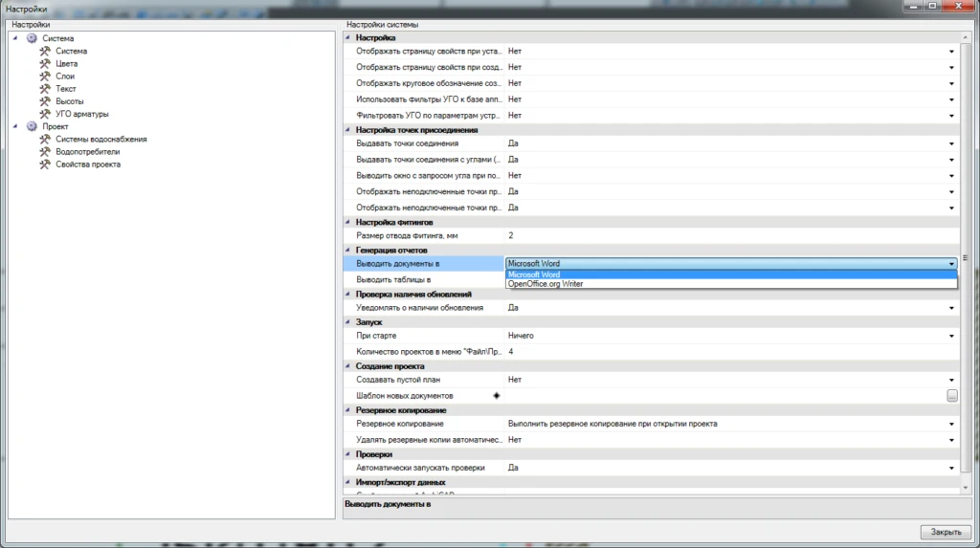
Task: Open Свойства проекта in the tree
Action: [x=87, y=164]
